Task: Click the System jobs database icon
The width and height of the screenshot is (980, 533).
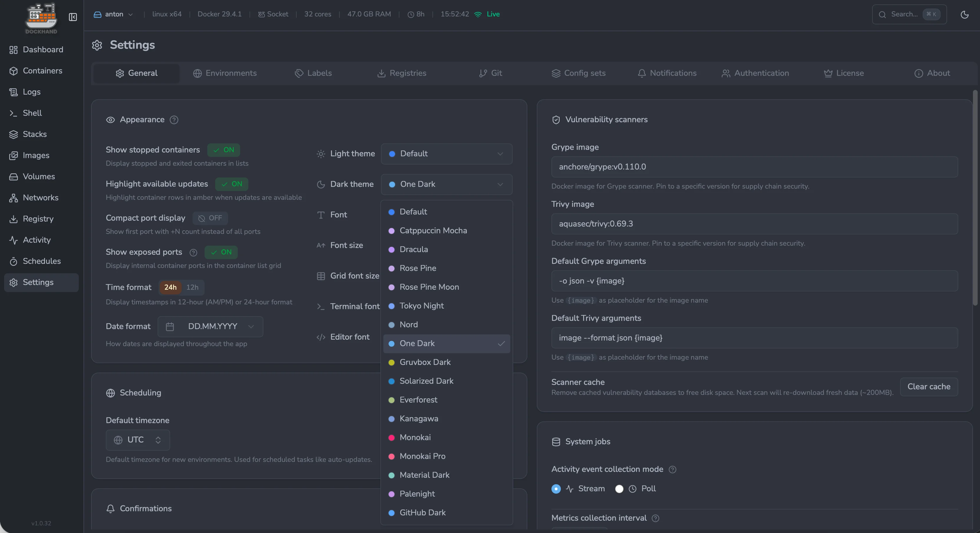Action: [x=556, y=442]
